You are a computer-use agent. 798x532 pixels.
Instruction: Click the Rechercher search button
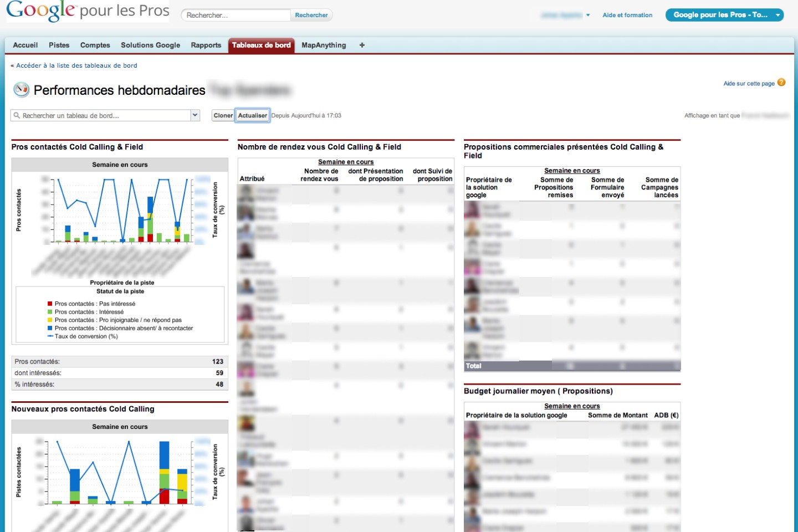311,15
